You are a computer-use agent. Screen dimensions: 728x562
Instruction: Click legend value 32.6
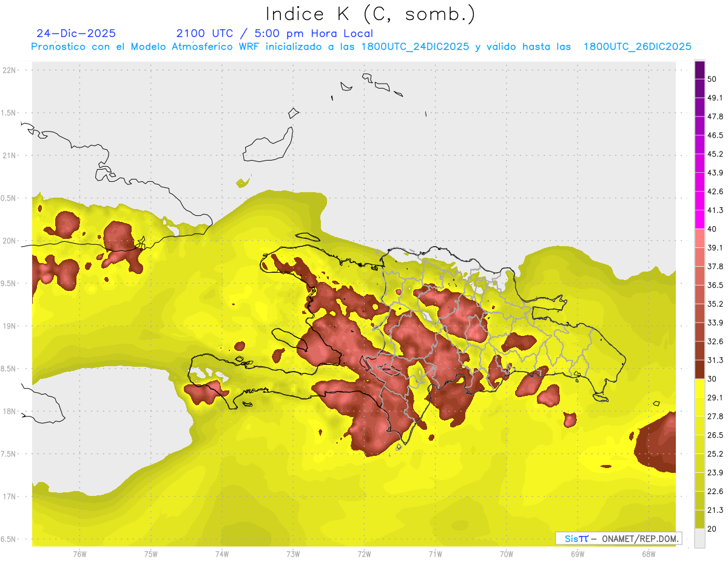(x=715, y=341)
